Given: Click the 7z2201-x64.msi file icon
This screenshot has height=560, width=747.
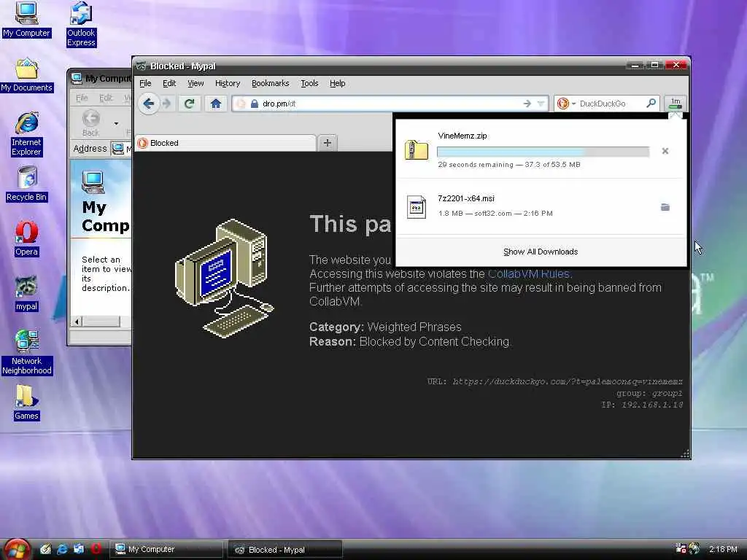Looking at the screenshot, I should 417,207.
